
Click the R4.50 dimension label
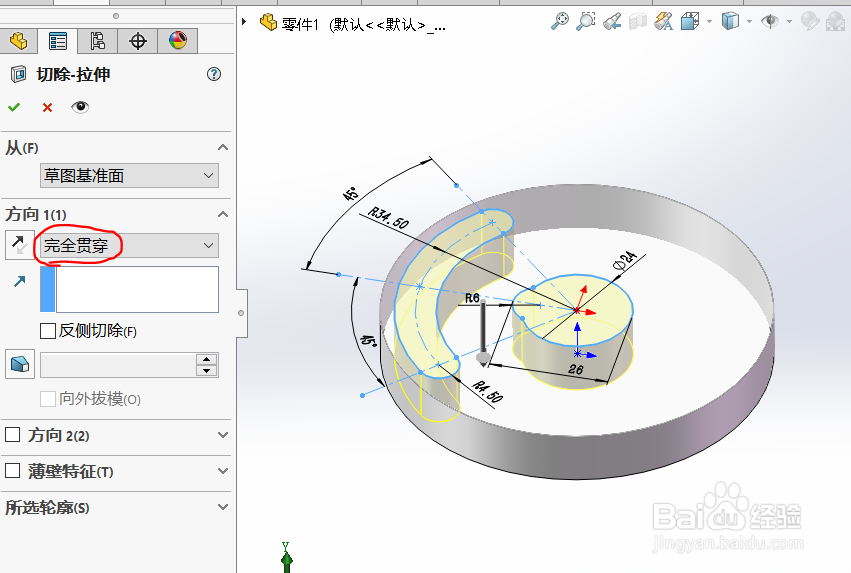click(487, 391)
